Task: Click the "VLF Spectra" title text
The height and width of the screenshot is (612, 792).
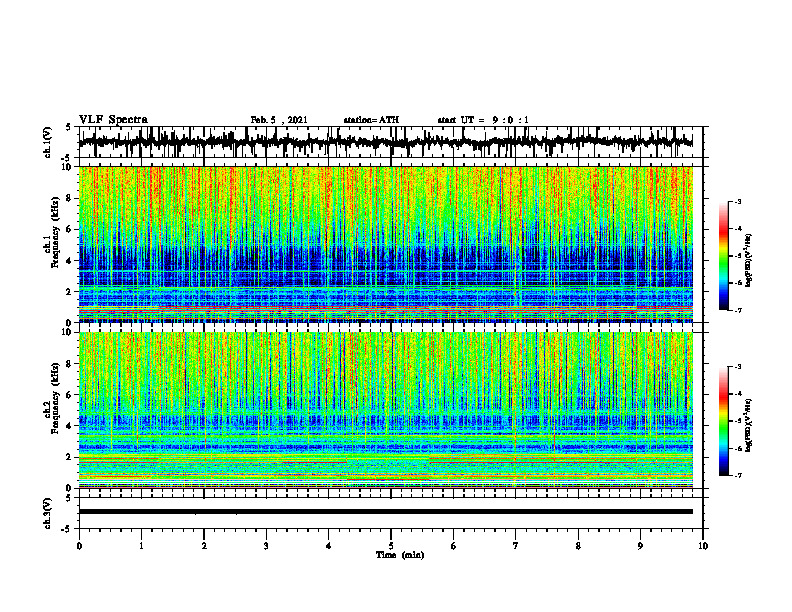Action: [x=113, y=120]
